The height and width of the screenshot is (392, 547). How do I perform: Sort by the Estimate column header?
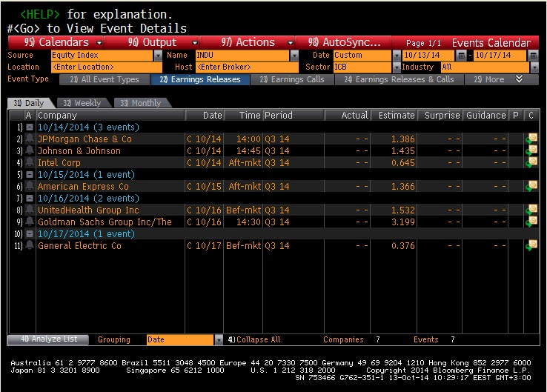click(x=394, y=116)
